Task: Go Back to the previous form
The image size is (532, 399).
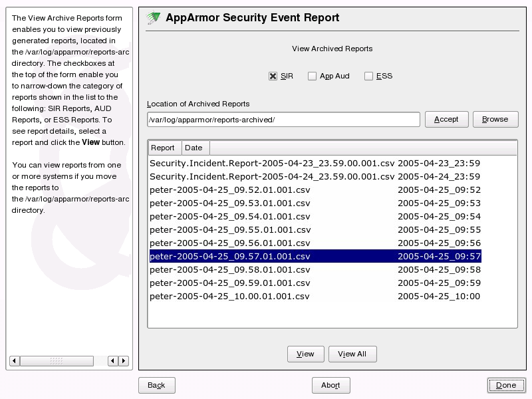Action: tap(156, 385)
